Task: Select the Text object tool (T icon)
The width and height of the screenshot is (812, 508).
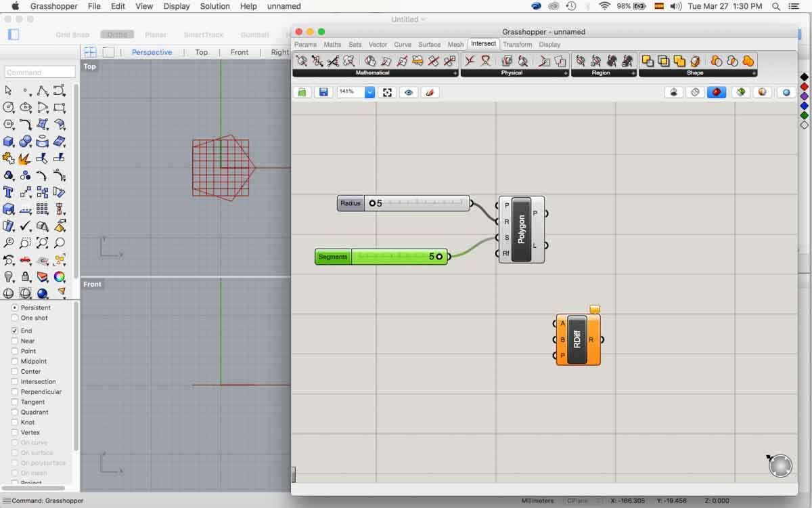Action: pyautogui.click(x=8, y=192)
